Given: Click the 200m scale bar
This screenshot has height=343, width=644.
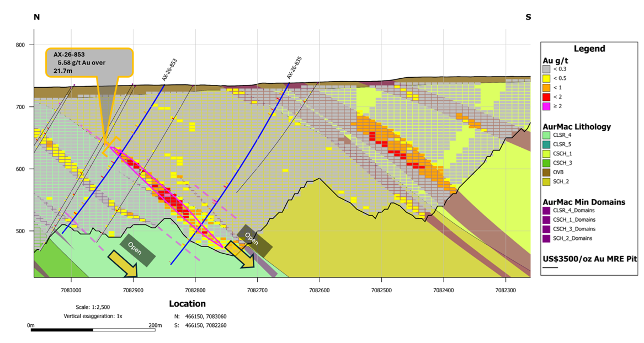Looking at the screenshot, I should pos(93,329).
